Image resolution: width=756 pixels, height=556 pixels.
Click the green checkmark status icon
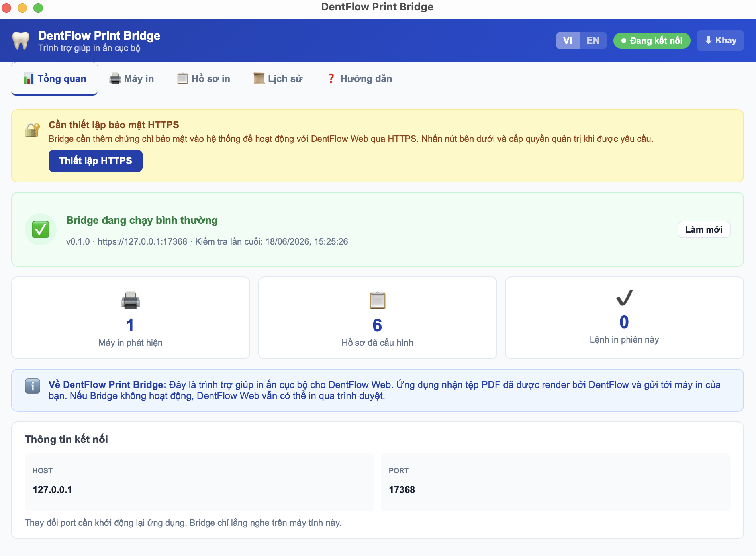(x=41, y=229)
